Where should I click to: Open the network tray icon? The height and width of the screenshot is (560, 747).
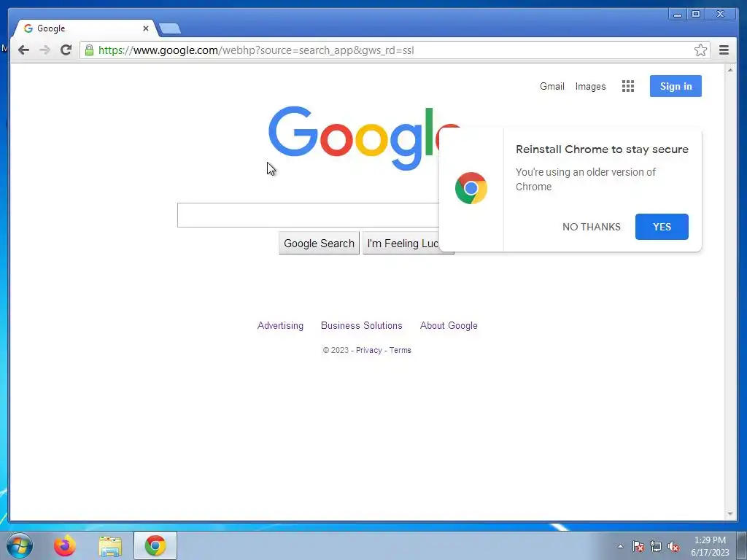click(x=656, y=546)
